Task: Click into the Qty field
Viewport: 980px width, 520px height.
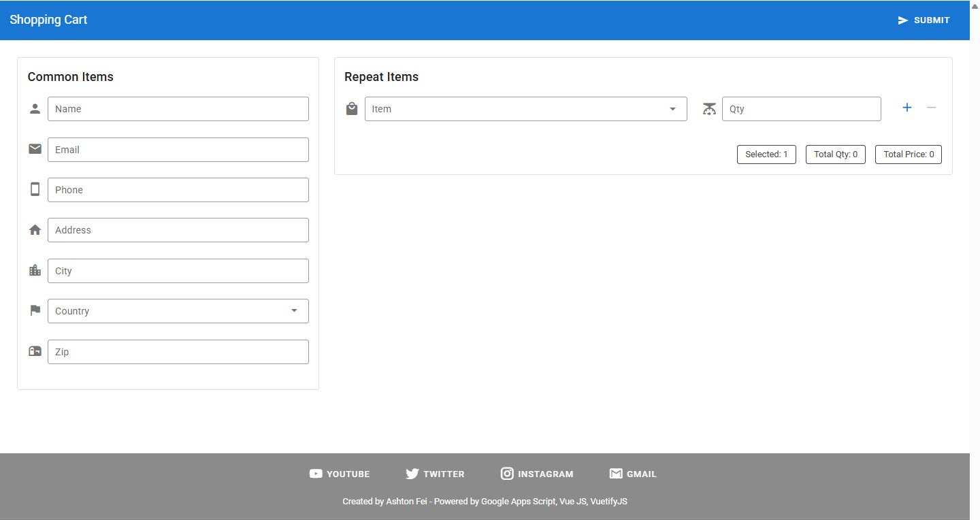Action: (x=802, y=109)
